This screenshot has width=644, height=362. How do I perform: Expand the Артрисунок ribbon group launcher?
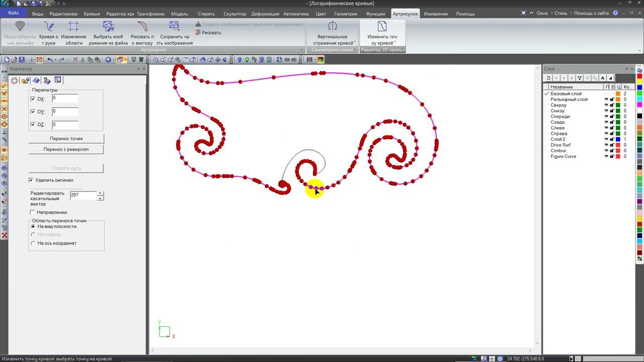point(302,50)
